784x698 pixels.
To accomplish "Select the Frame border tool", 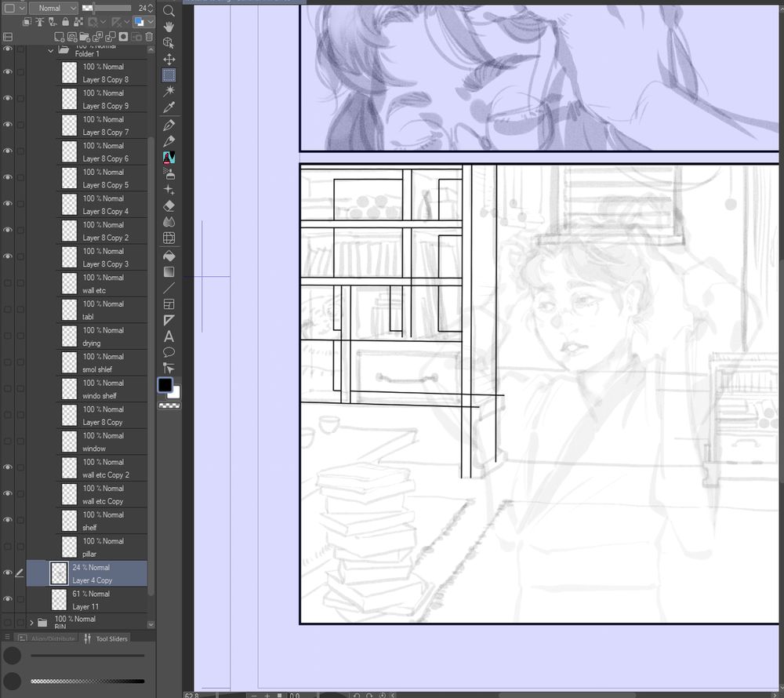I will point(169,304).
